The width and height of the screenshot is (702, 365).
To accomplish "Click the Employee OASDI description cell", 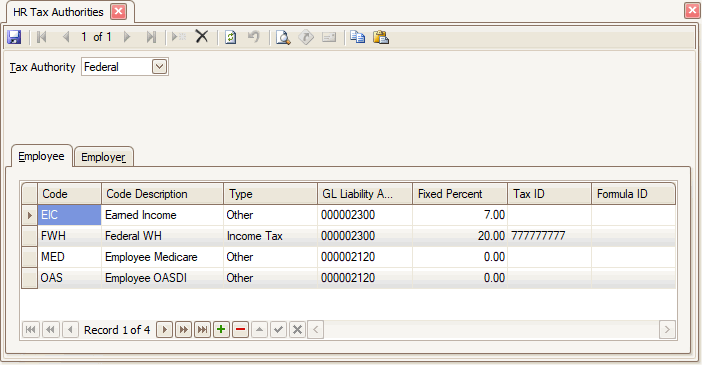I will point(163,278).
